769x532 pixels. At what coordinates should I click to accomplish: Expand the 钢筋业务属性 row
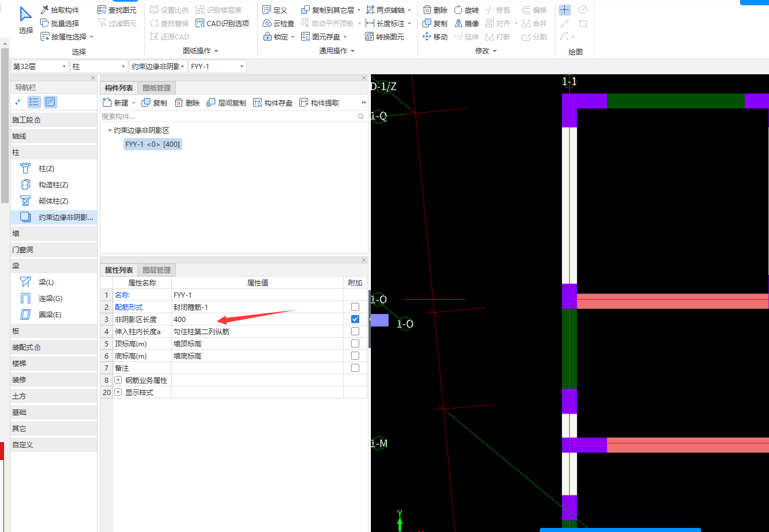coord(118,380)
